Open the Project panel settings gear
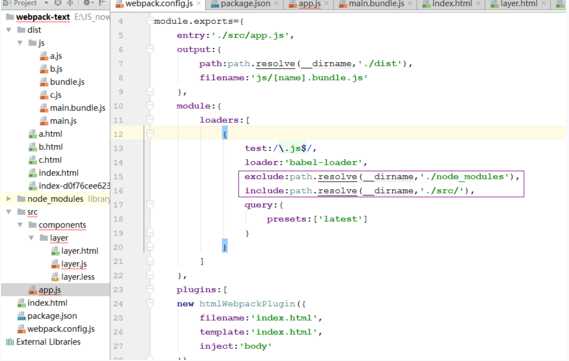The height and width of the screenshot is (361, 569). coord(87,3)
